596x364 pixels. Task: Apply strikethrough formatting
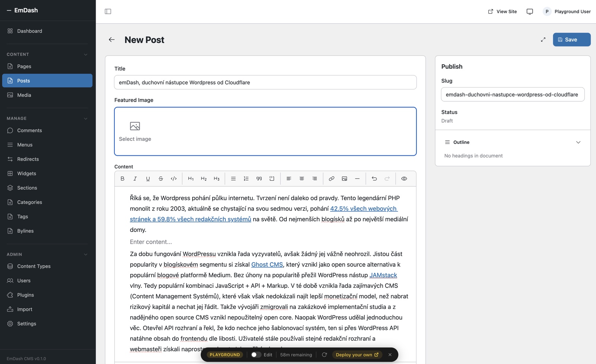pyautogui.click(x=161, y=179)
